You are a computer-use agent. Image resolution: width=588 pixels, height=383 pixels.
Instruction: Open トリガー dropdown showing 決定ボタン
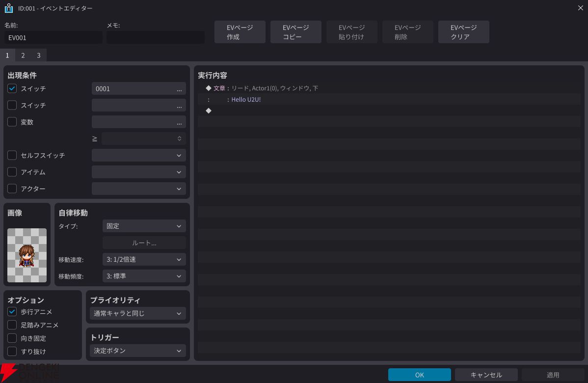[x=137, y=351]
